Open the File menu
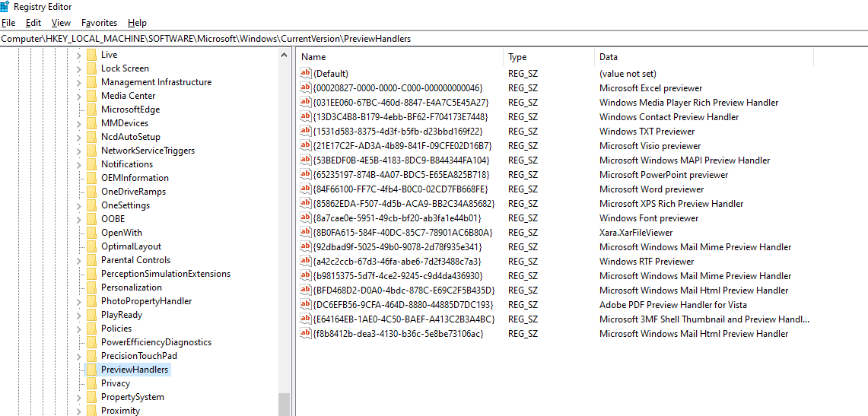The height and width of the screenshot is (416, 868). point(8,23)
